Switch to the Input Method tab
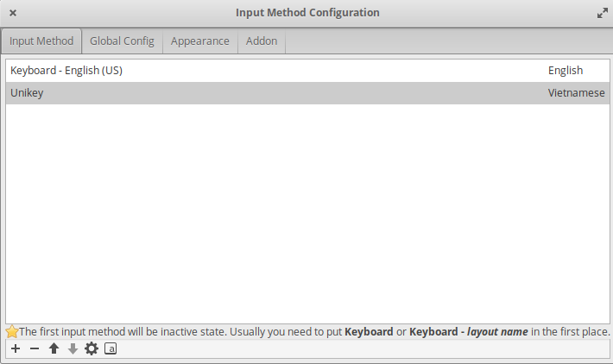This screenshot has height=364, width=613. 41,41
